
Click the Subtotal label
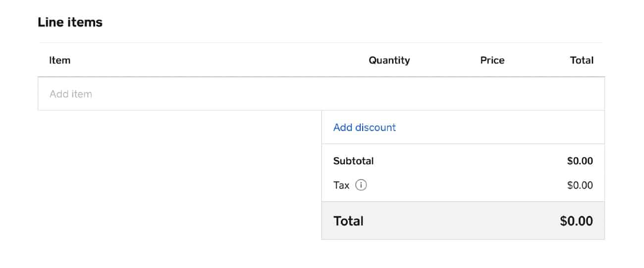click(354, 161)
